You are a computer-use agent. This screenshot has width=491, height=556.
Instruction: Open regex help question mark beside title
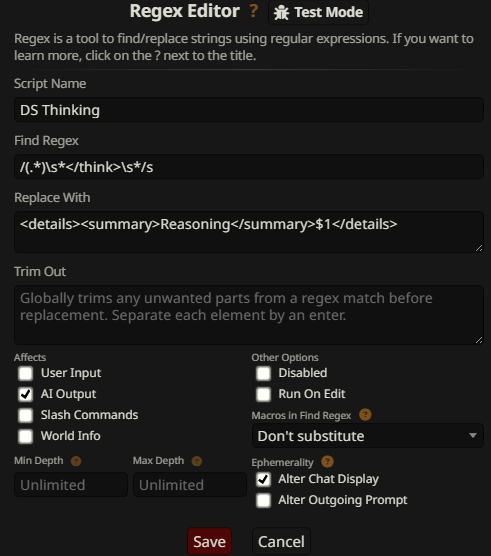253,11
